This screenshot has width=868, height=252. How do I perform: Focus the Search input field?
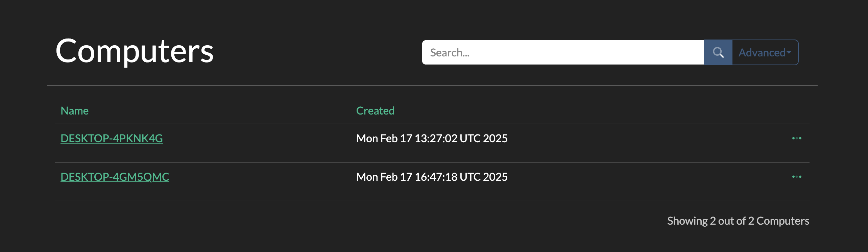(563, 52)
